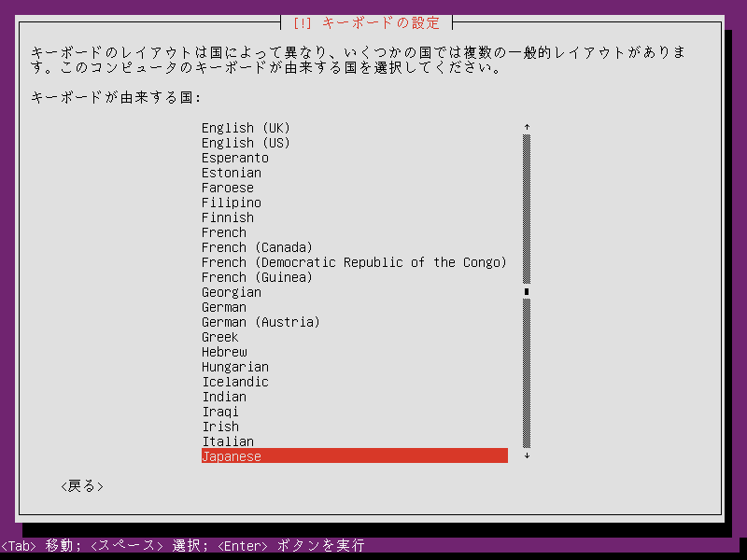747x560 pixels.
Task: Pick the Georgian list entry
Action: [x=231, y=292]
